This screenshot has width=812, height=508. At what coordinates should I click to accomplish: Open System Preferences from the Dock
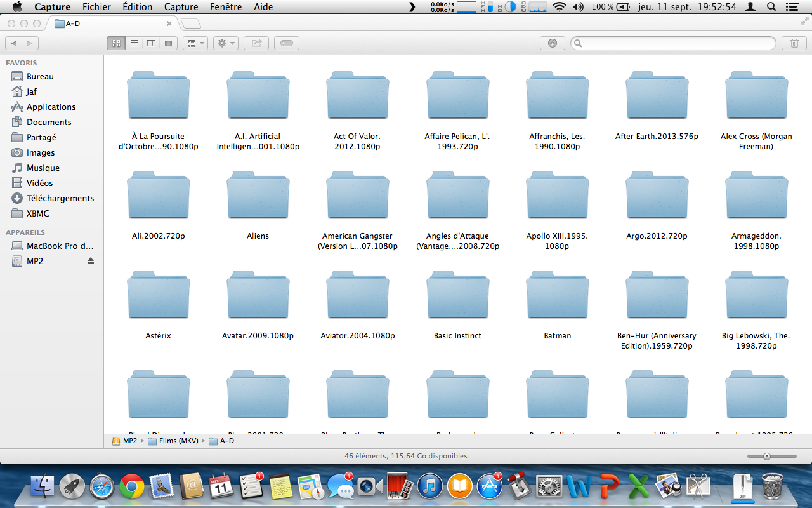coord(549,487)
